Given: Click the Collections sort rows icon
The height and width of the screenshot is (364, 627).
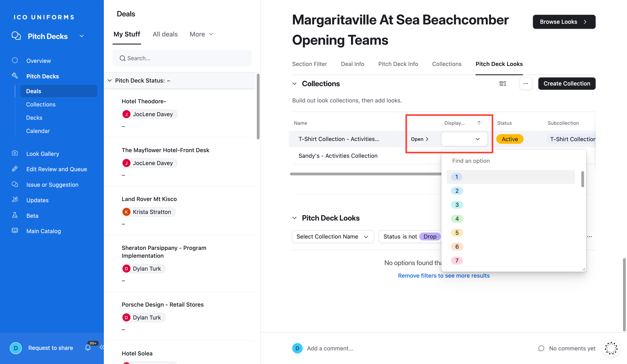Looking at the screenshot, I should pyautogui.click(x=502, y=84).
